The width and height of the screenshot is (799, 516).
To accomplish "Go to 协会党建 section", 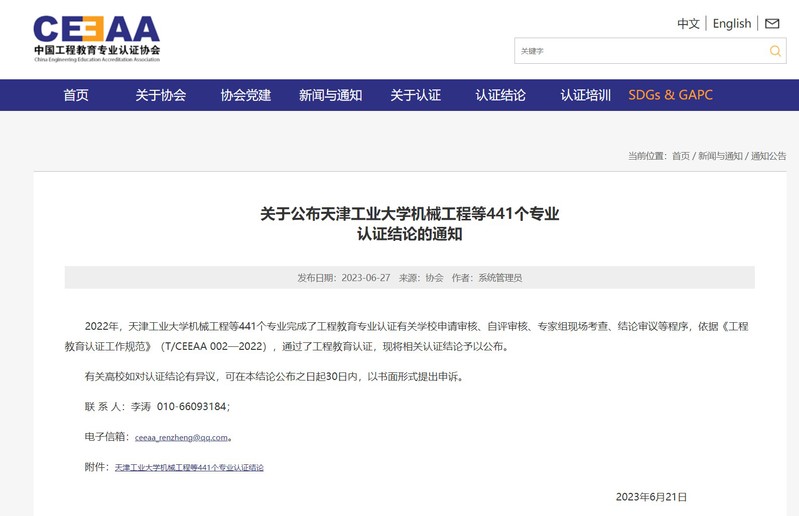I will tap(246, 95).
